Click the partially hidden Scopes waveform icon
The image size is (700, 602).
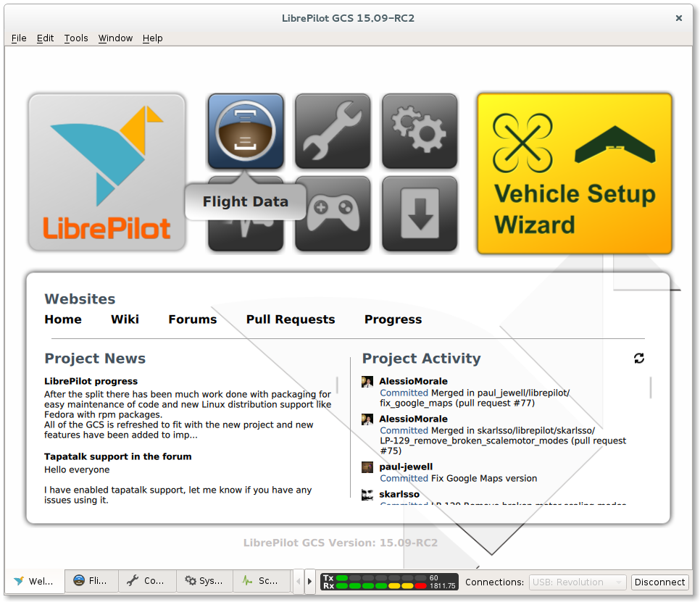pyautogui.click(x=246, y=235)
